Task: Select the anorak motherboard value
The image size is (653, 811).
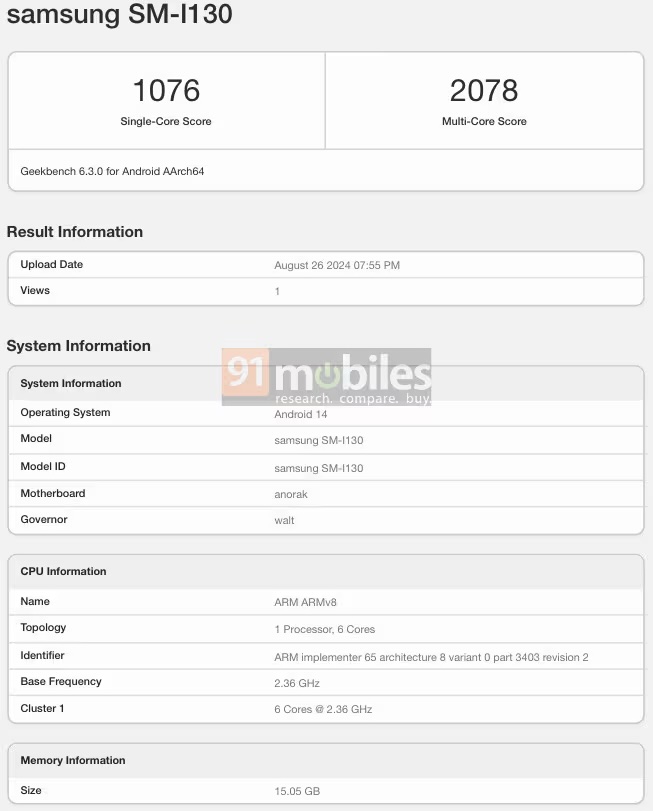Action: click(x=291, y=494)
